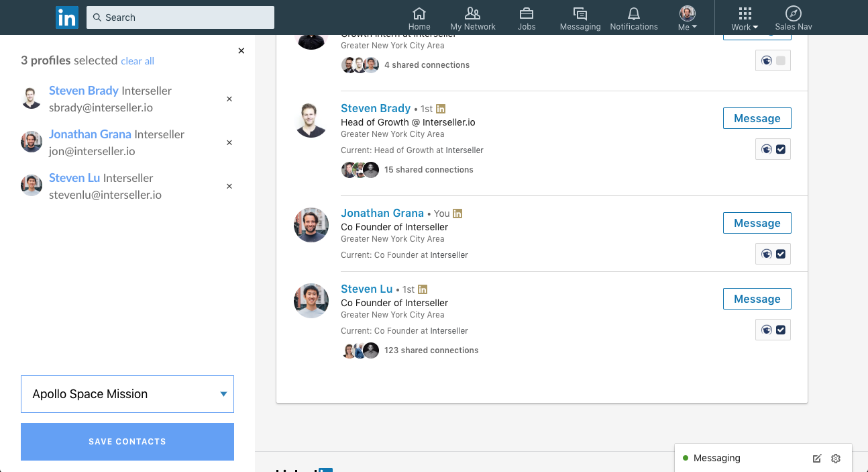Focus the LinkedIn Search field
868x472 pixels.
point(180,17)
